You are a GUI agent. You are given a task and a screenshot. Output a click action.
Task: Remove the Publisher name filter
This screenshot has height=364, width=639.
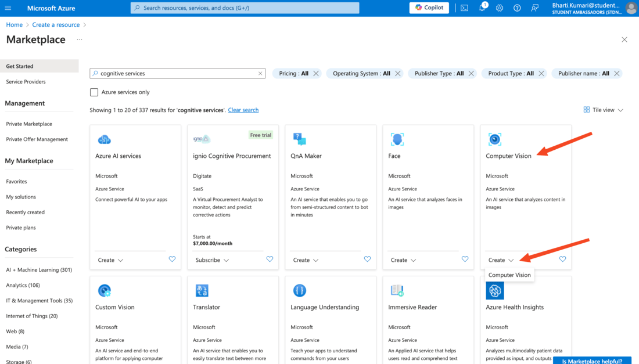coord(616,73)
